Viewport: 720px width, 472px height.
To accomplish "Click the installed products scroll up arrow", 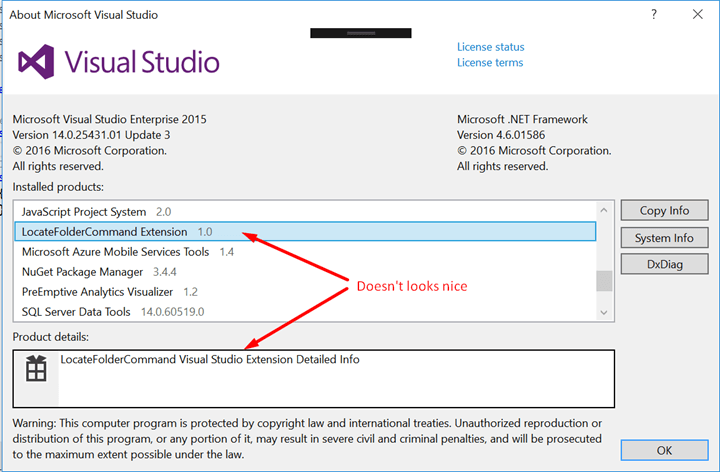I will tap(604, 210).
